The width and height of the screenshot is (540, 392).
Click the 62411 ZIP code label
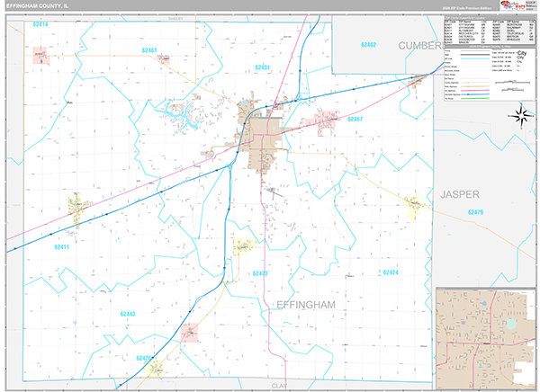[x=60, y=245]
